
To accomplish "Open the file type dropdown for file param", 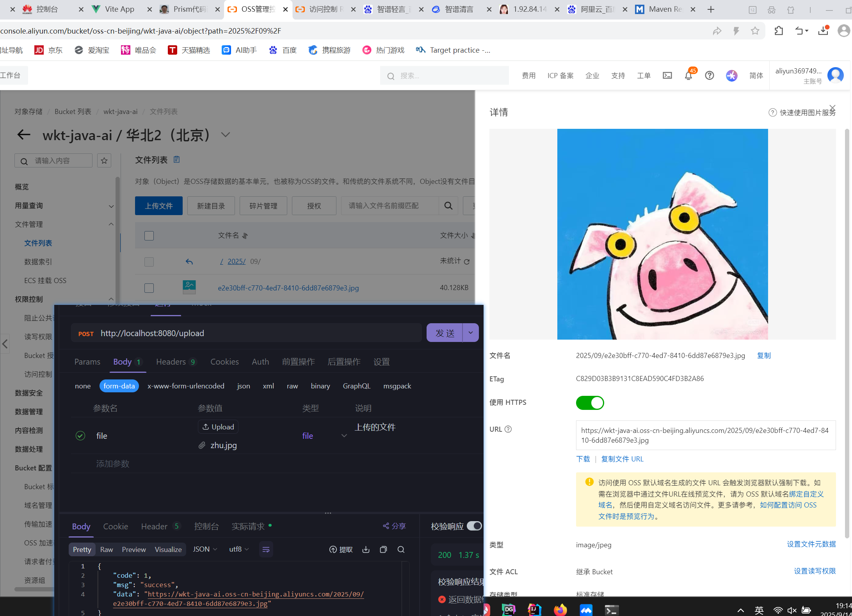I will coord(344,436).
